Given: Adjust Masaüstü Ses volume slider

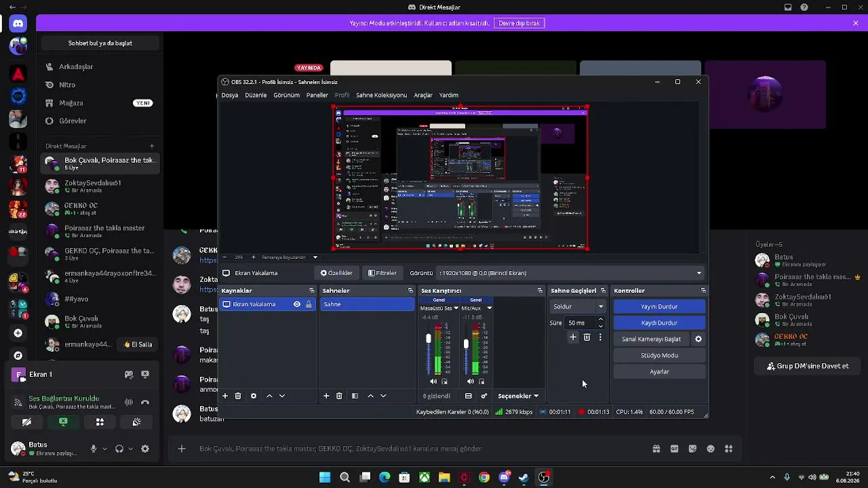Looking at the screenshot, I should click(x=429, y=338).
